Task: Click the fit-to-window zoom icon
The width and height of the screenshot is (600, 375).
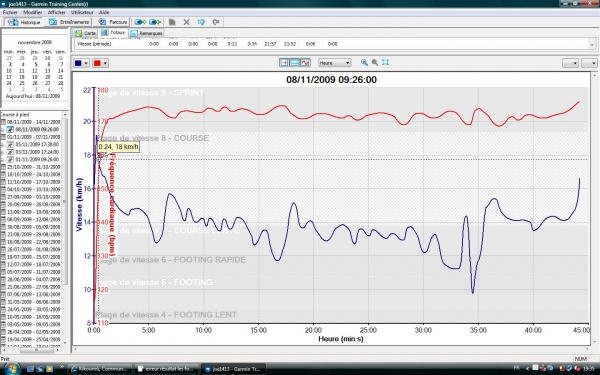Action: 385,62
